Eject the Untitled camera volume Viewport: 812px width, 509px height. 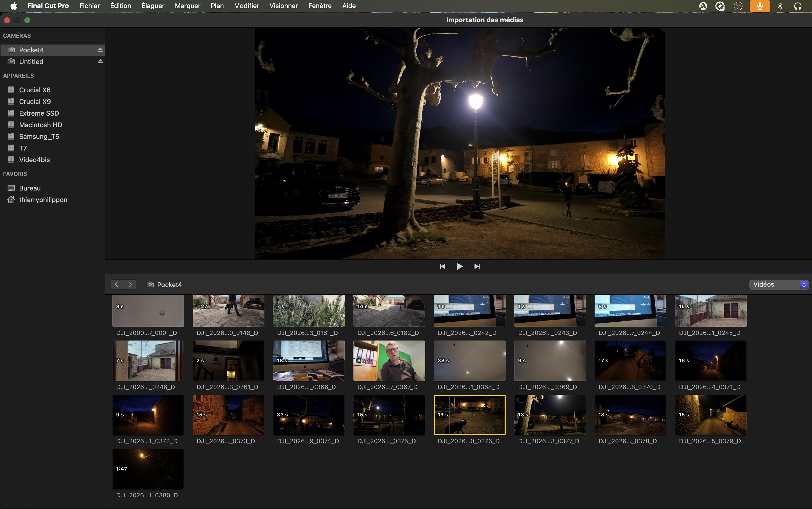[100, 62]
